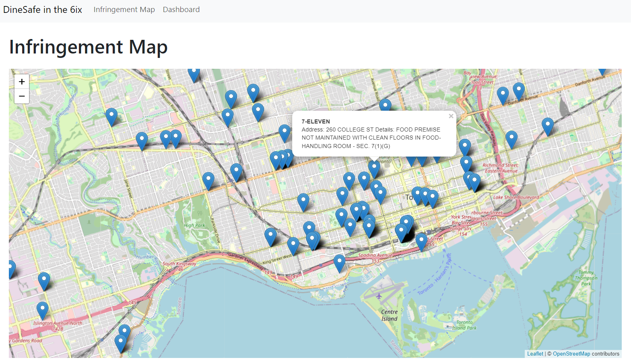Click the 260 COLLEGE ST address text
The height and width of the screenshot is (364, 631).
coord(350,130)
